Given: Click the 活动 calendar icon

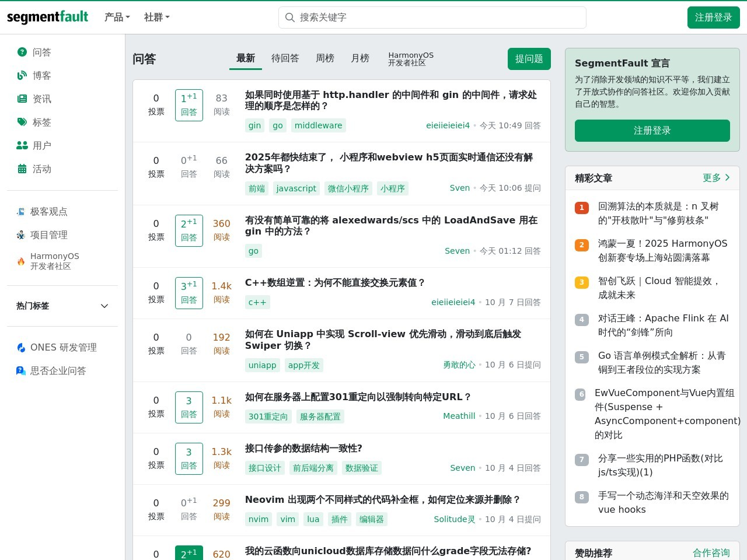Looking at the screenshot, I should [22, 169].
